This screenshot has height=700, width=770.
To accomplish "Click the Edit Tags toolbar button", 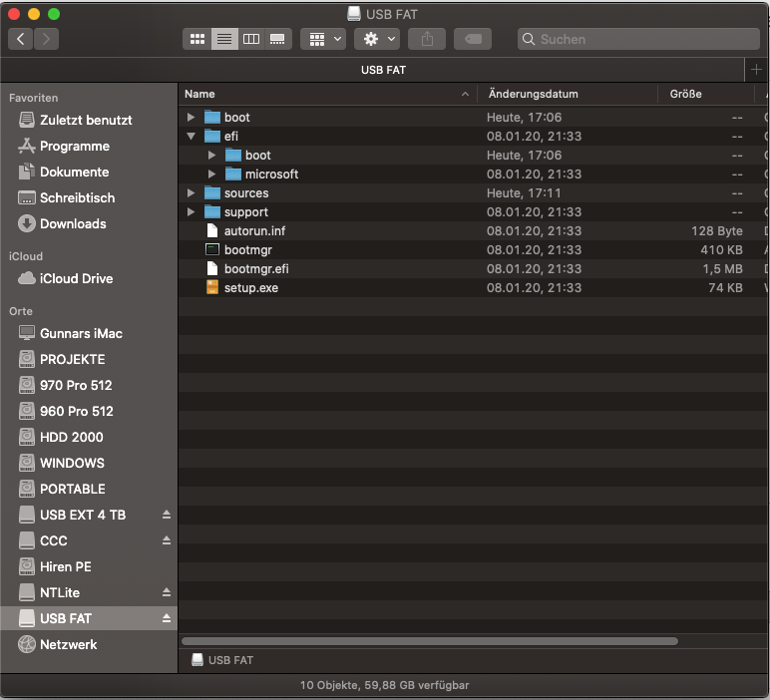I will pyautogui.click(x=473, y=39).
